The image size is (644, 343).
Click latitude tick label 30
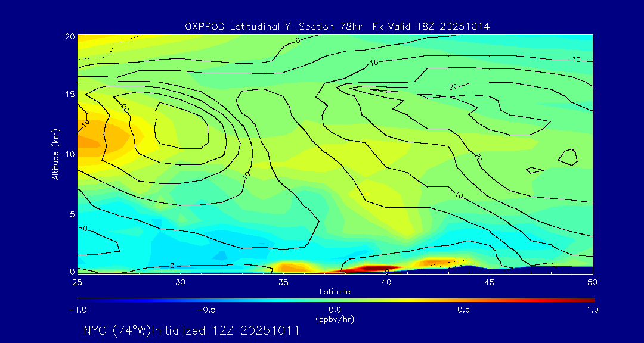[x=180, y=282]
